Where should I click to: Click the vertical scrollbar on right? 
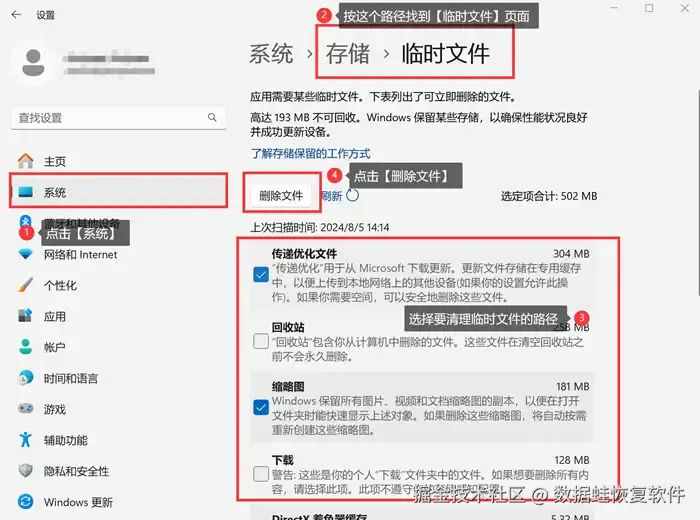[x=697, y=192]
